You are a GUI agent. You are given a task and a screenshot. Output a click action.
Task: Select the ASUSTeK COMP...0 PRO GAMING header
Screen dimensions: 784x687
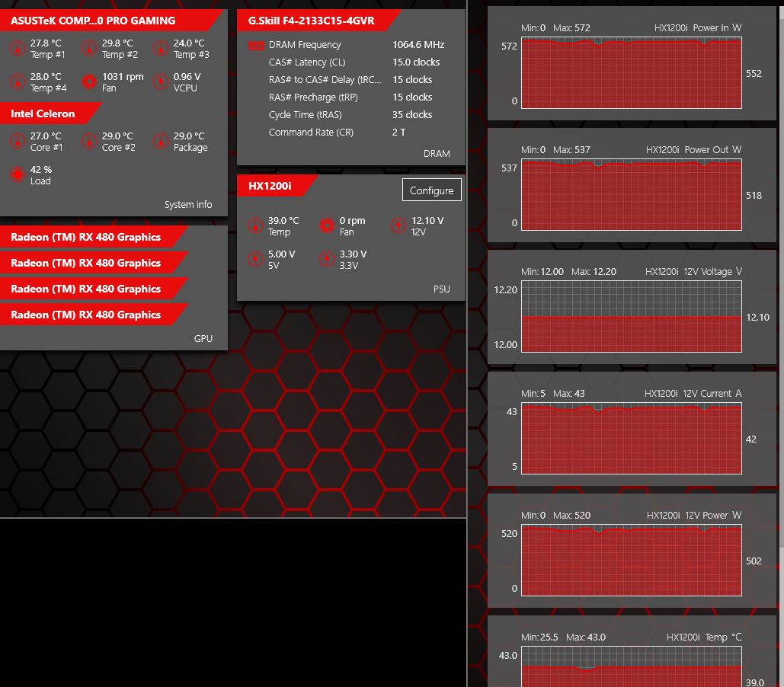pos(111,21)
